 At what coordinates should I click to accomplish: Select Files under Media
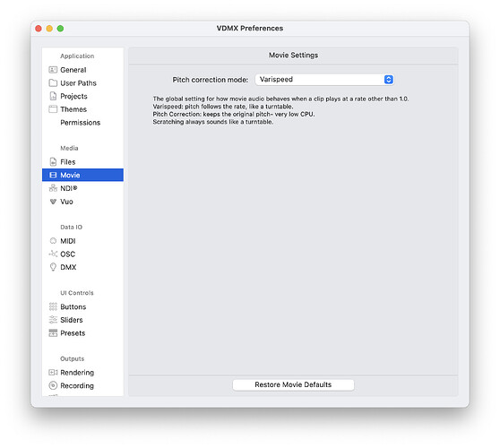(x=82, y=161)
